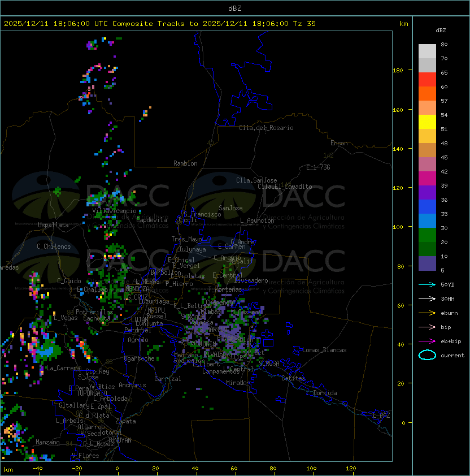
Task: Click the Agrelo map label
Action: coord(138,340)
